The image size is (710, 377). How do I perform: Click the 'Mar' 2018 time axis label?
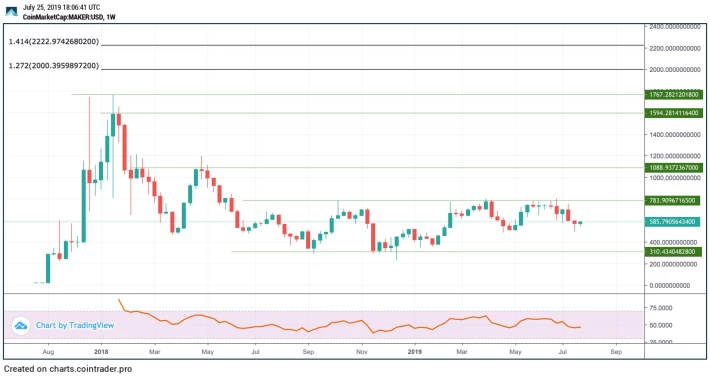155,352
